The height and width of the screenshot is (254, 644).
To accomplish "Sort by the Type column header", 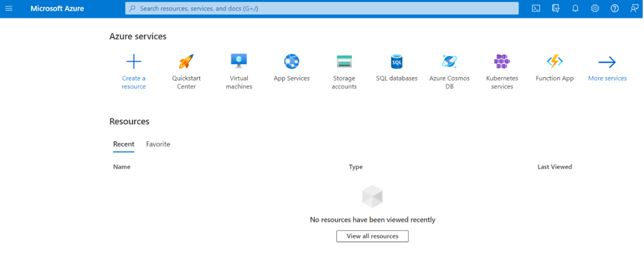I will click(356, 167).
